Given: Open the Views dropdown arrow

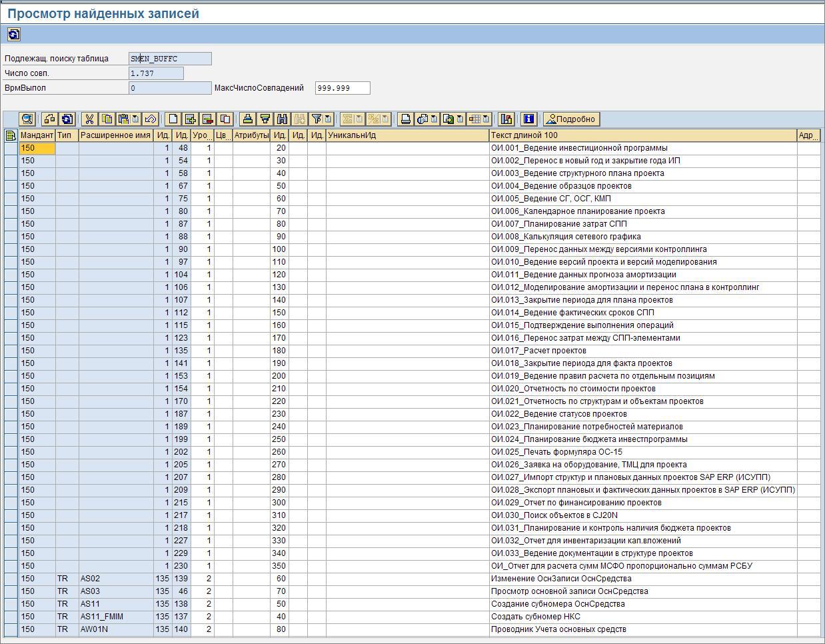Looking at the screenshot, I should click(x=434, y=119).
